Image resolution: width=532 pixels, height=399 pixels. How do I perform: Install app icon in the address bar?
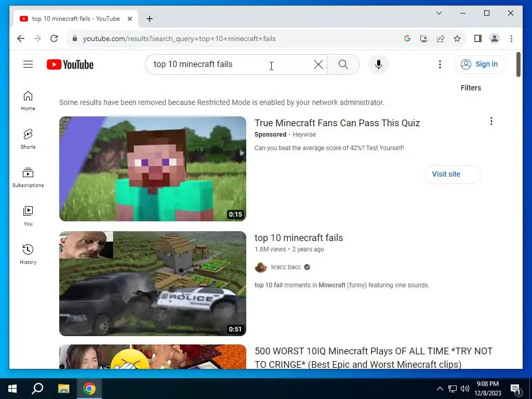[424, 38]
